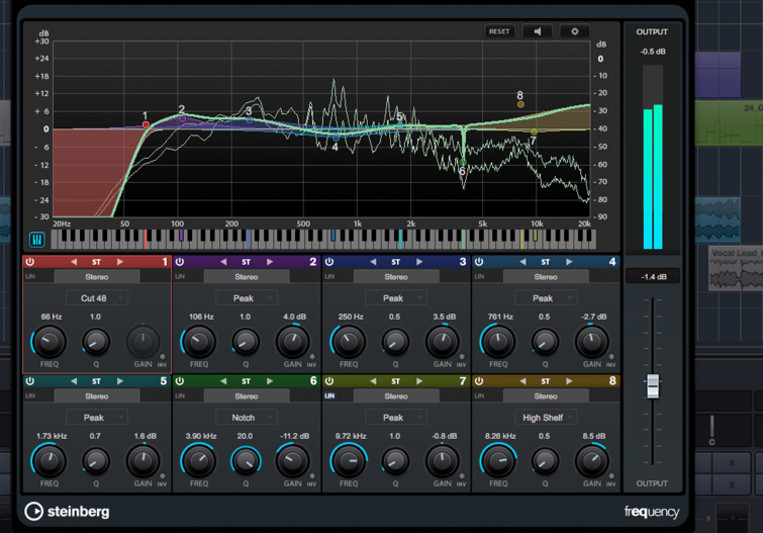Click band 7 left arrow icon
The height and width of the screenshot is (533, 763).
(373, 381)
